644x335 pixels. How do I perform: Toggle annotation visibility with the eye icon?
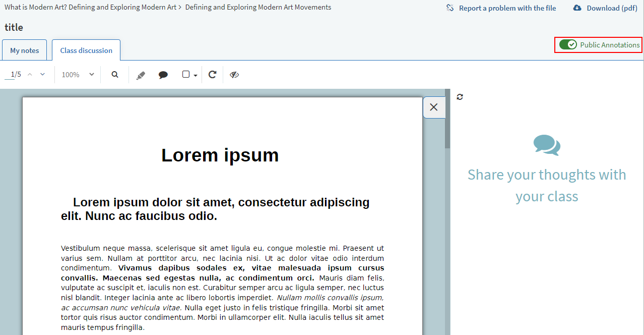[234, 75]
